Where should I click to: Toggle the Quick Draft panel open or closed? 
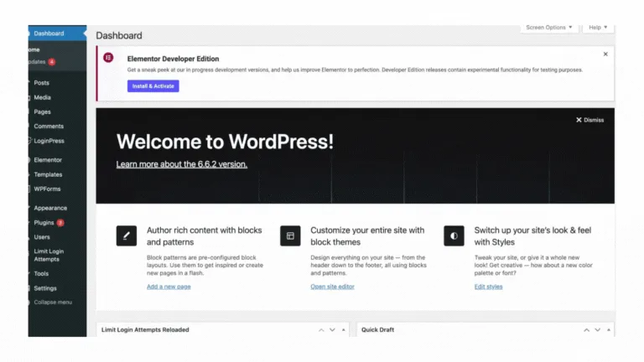click(x=606, y=330)
